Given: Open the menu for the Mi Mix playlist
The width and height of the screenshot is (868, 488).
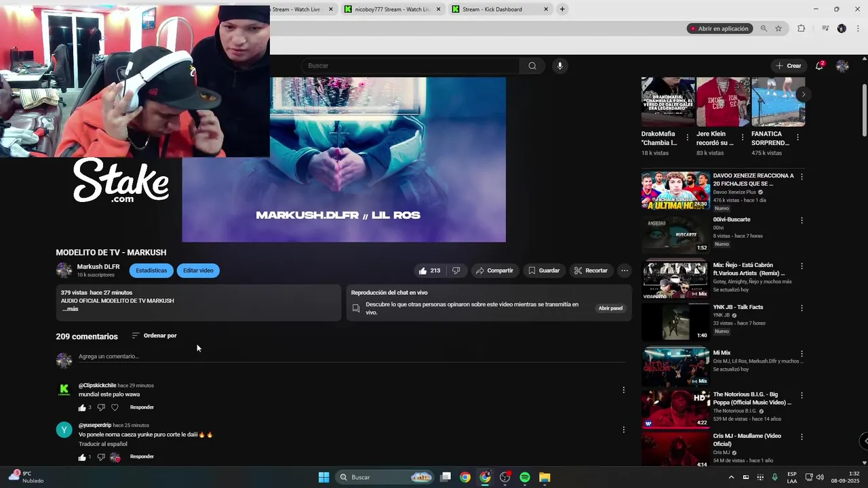Looking at the screenshot, I should pyautogui.click(x=802, y=354).
